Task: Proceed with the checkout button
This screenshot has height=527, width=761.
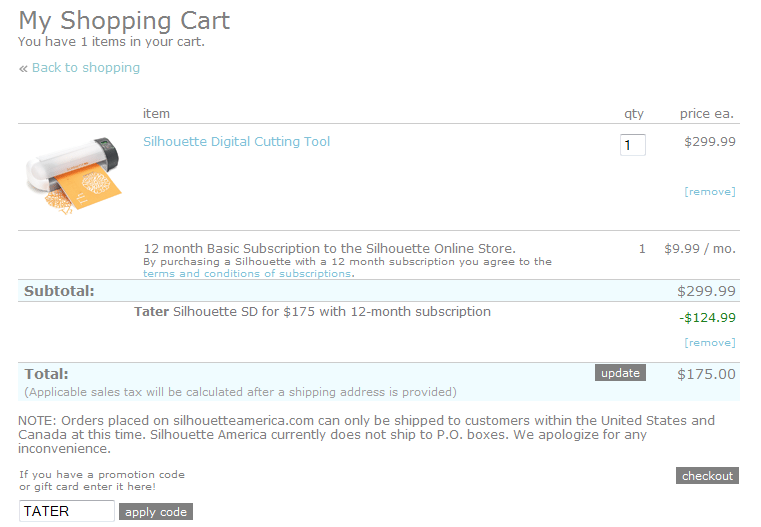Action: (707, 476)
